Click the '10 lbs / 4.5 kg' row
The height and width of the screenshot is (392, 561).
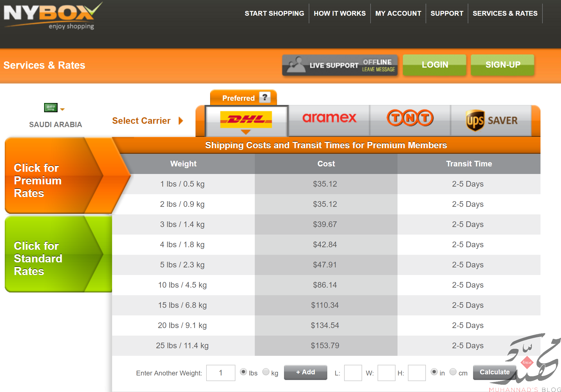(326, 285)
